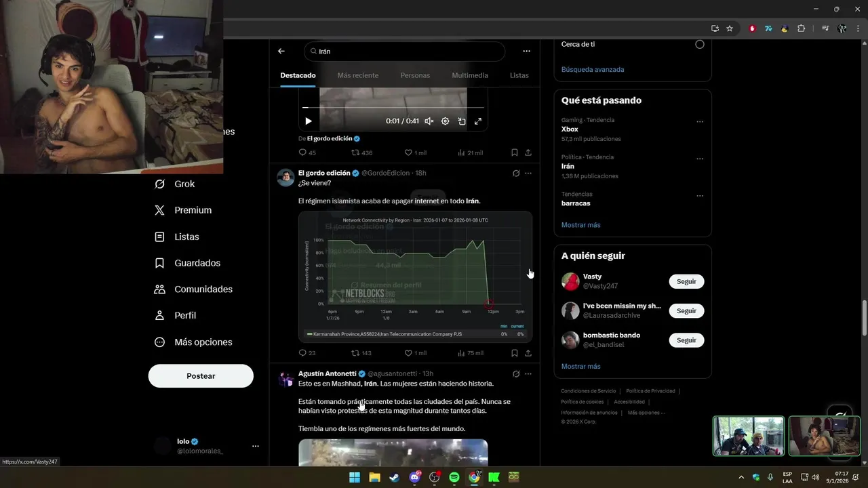Follow bombastic bando
Screen dimensions: 868x488
click(x=686, y=340)
